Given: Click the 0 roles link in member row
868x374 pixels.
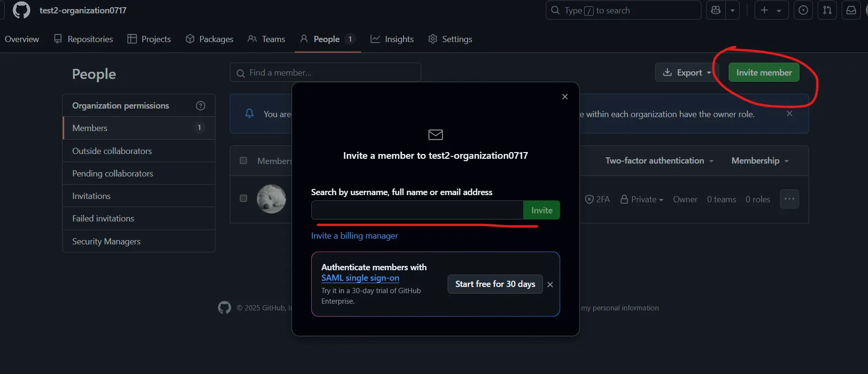Looking at the screenshot, I should pyautogui.click(x=758, y=199).
